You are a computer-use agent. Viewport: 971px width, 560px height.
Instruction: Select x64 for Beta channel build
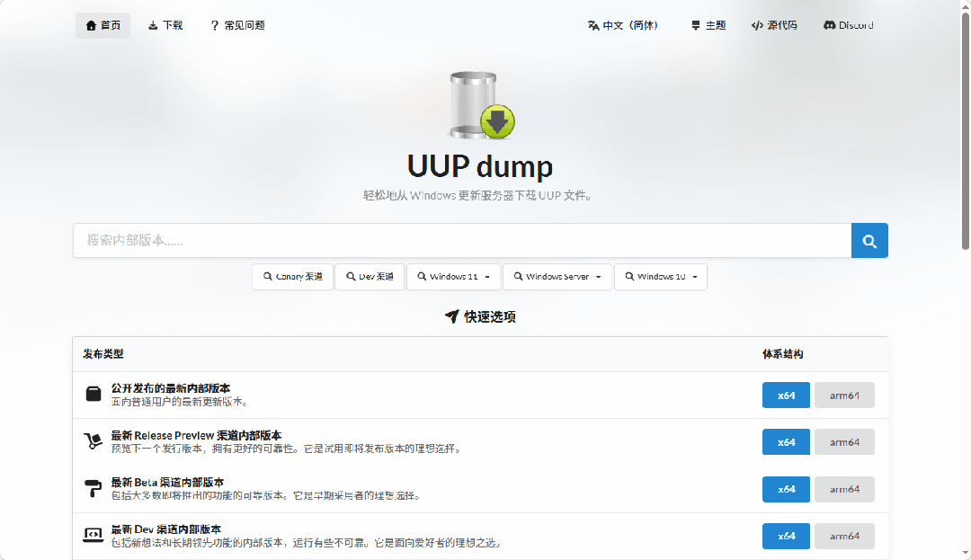(x=786, y=490)
